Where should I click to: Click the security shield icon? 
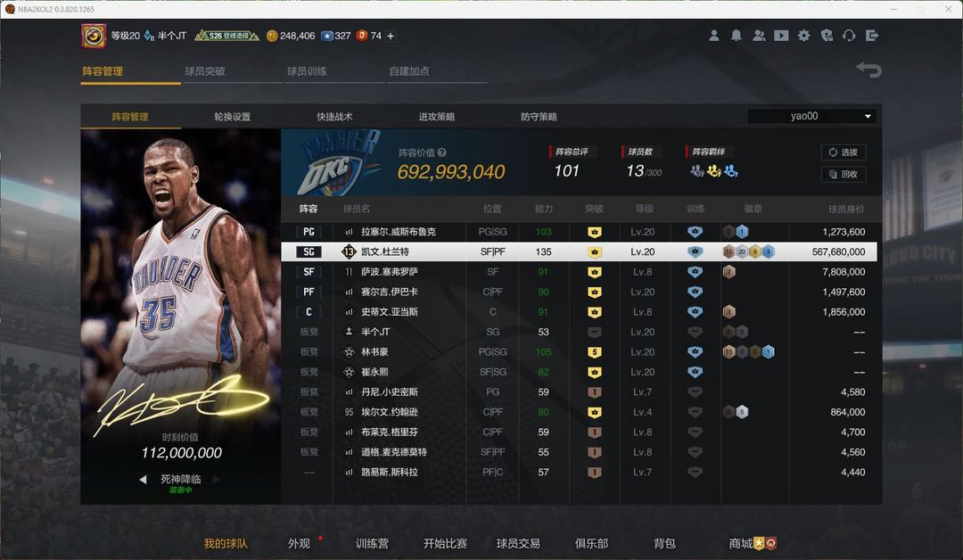click(827, 36)
